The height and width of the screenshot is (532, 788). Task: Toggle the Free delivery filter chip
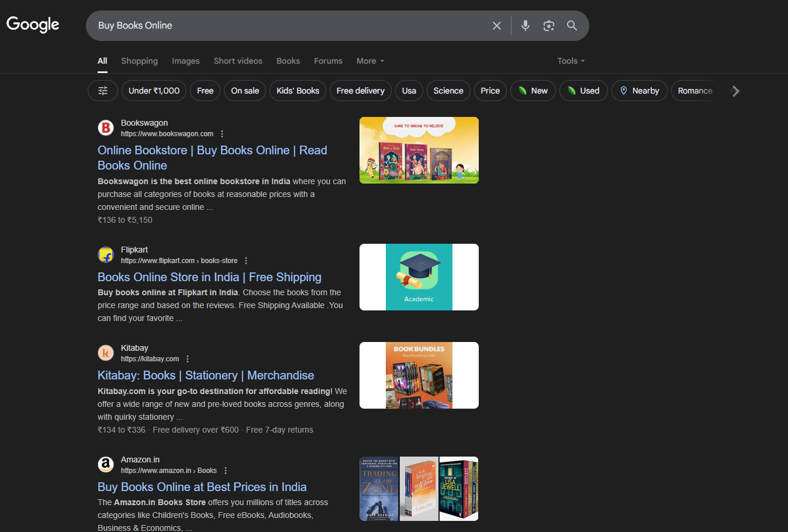(x=361, y=91)
